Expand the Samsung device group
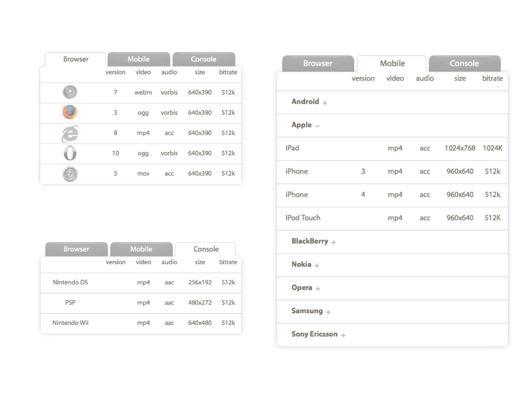This screenshot has height=399, width=532. tap(328, 312)
